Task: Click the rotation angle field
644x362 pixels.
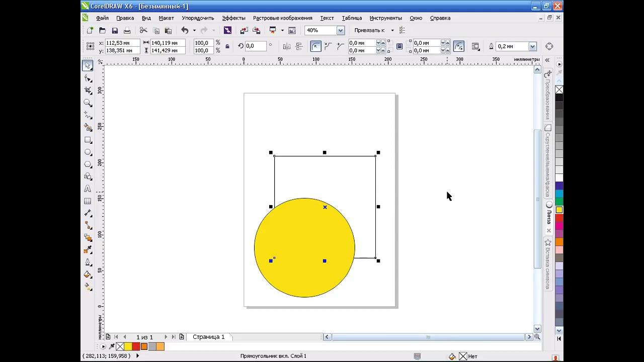Action: 256,46
